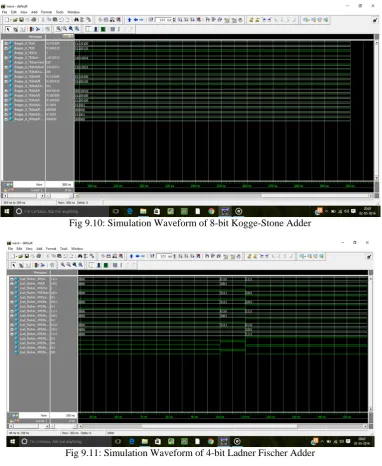Open Edit menu in Ladner Fischer wave window
382x466 pixels.
pyautogui.click(x=19, y=249)
